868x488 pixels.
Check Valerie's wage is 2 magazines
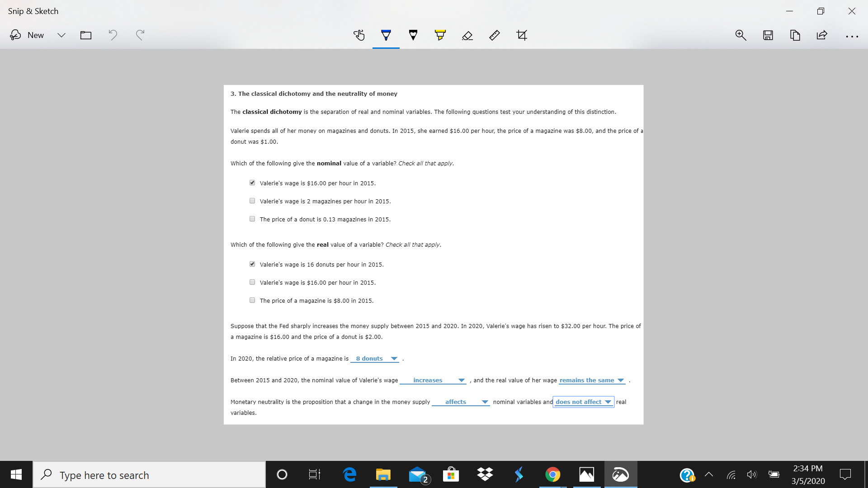pos(252,201)
